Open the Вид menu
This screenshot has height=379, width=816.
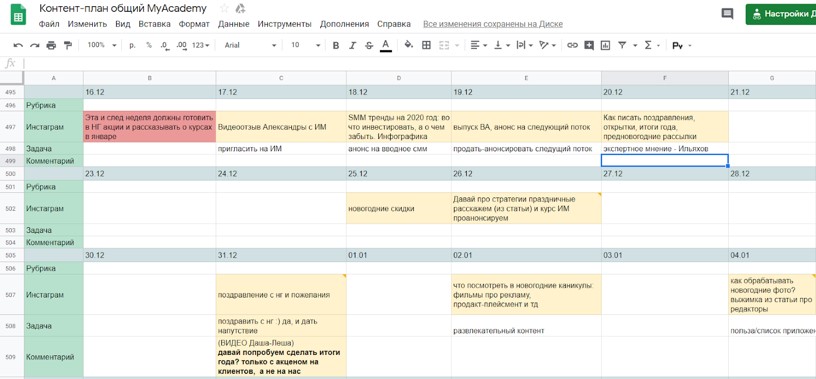point(122,24)
